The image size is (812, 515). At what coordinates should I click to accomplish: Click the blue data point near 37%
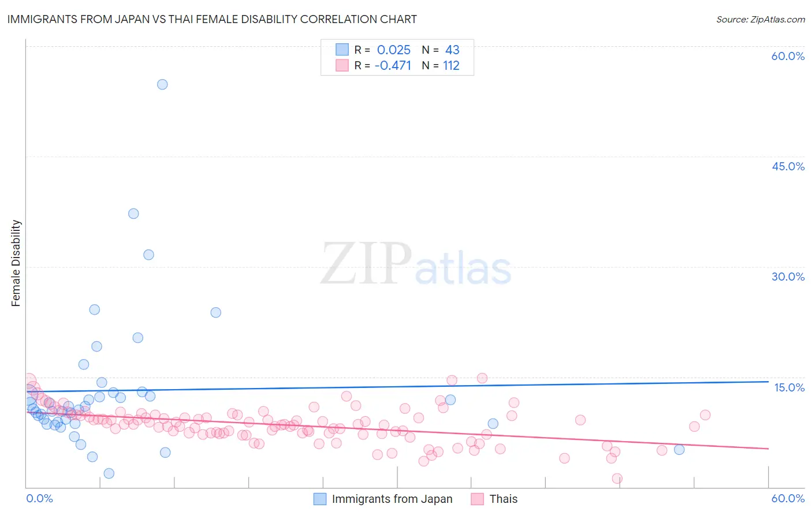pyautogui.click(x=133, y=214)
